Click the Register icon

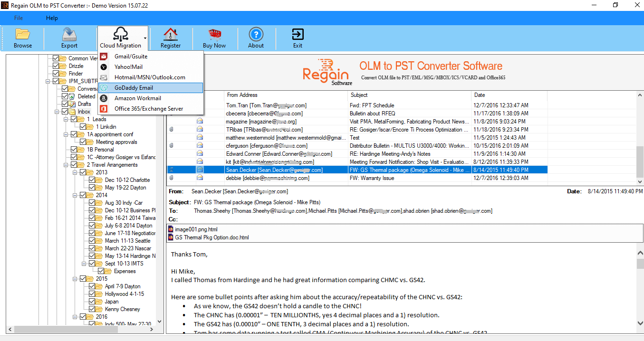click(x=170, y=37)
